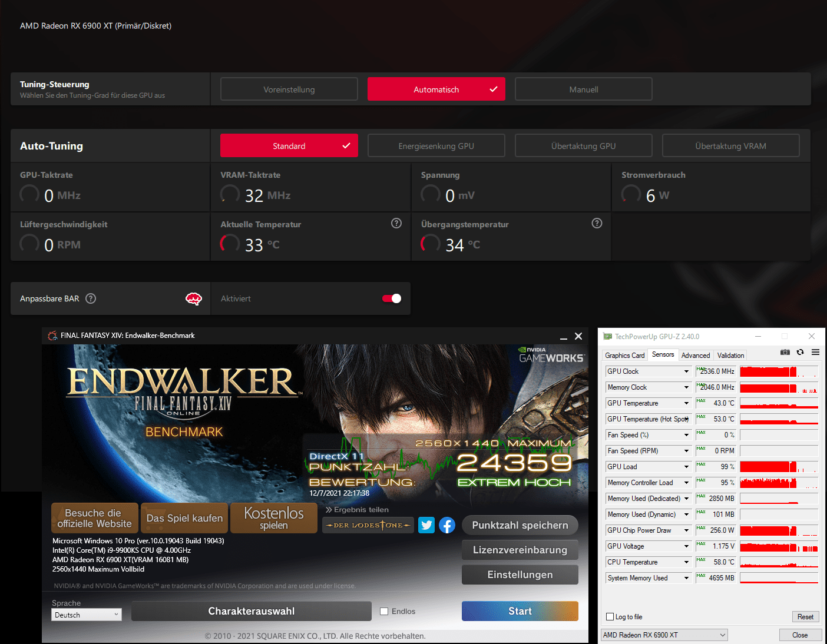This screenshot has width=827, height=644.
Task: Select Übertaktung VRAM option
Action: [731, 146]
